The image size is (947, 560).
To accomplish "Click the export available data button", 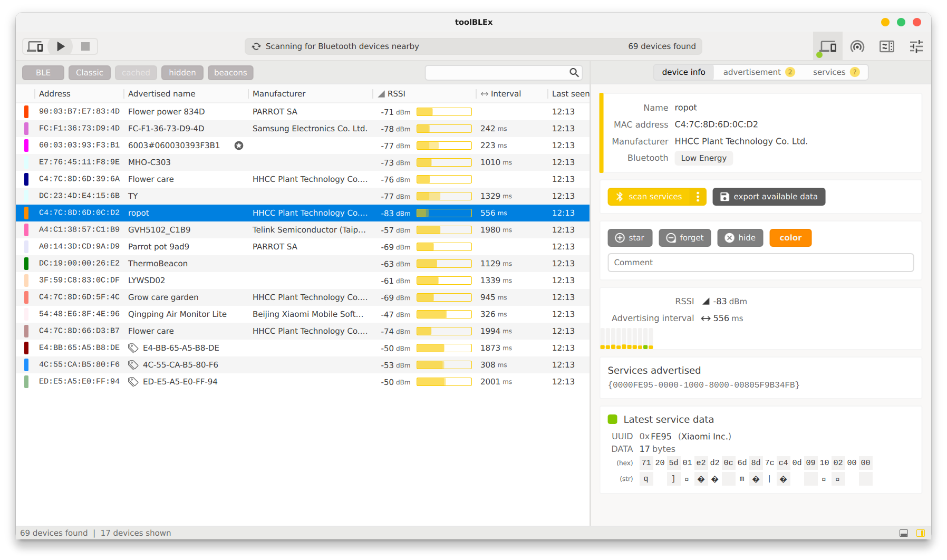I will 769,197.
